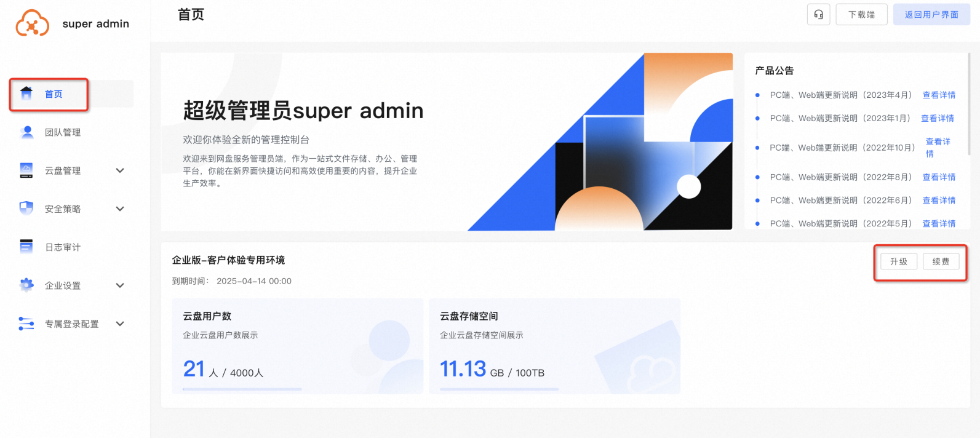
Task: Expand the 云盘管理 chevron
Action: tap(120, 170)
